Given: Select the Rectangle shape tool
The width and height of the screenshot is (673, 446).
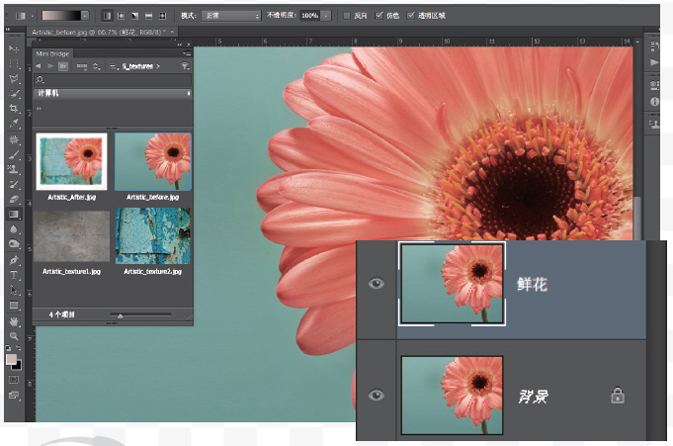Looking at the screenshot, I should 14,306.
